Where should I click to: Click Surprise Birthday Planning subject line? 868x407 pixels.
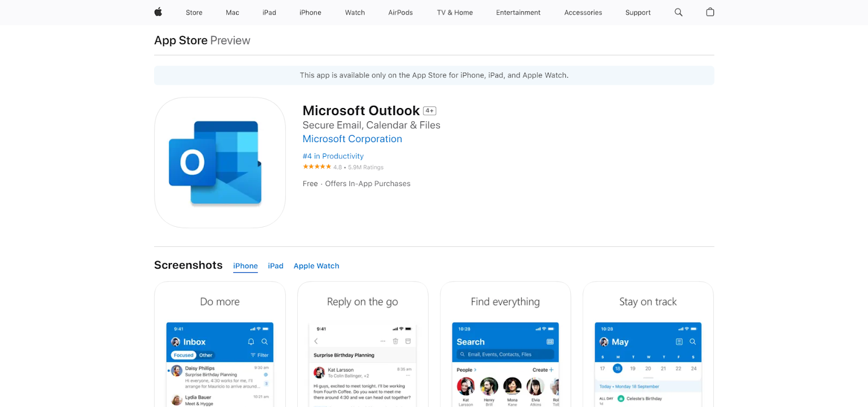point(344,355)
